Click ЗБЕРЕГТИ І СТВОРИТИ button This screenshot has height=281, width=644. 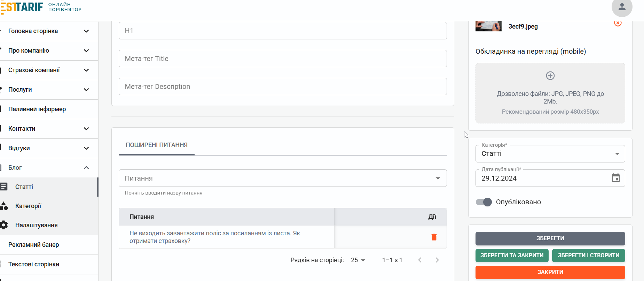[x=589, y=256]
